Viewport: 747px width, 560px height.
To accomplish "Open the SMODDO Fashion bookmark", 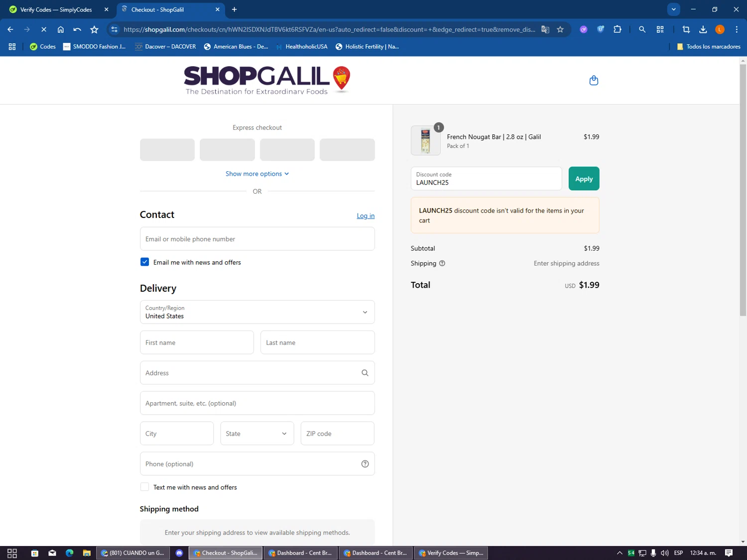I will (x=95, y=46).
